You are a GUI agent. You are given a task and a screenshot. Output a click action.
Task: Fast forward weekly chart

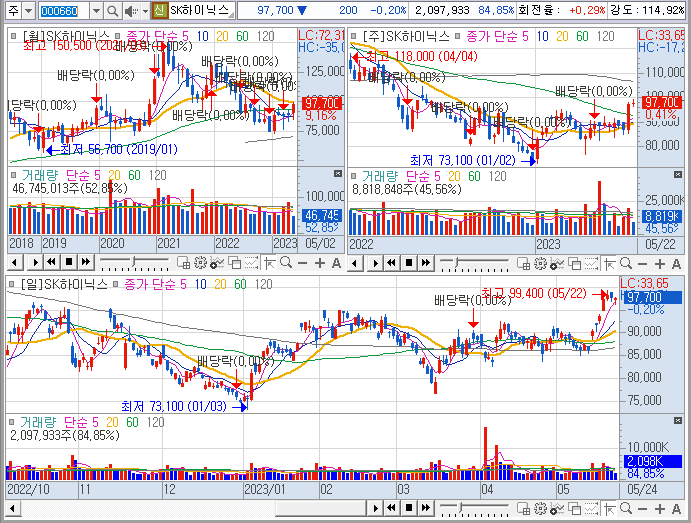pyautogui.click(x=426, y=263)
